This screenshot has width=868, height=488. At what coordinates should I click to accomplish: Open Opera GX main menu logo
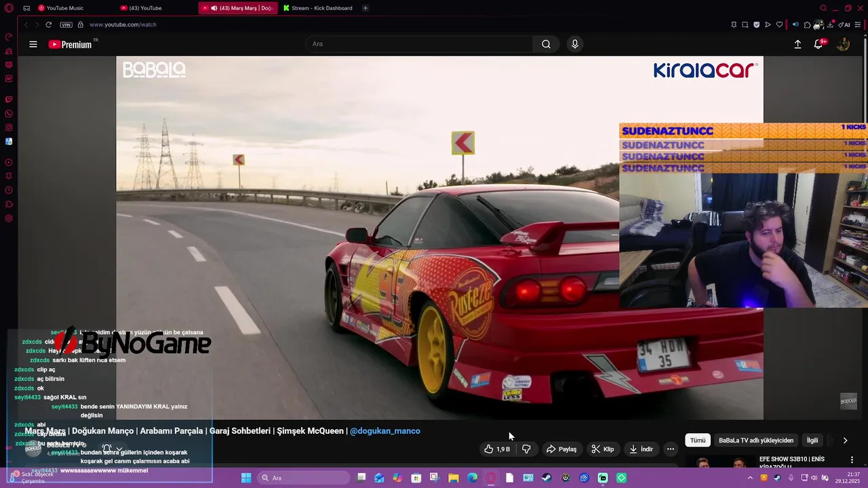click(9, 8)
